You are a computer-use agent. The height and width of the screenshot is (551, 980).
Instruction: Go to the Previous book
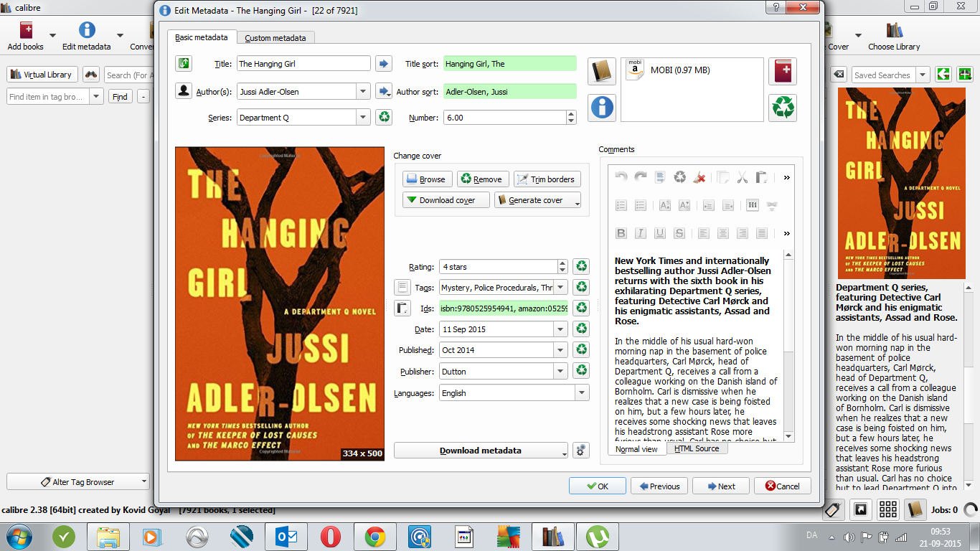[659, 486]
